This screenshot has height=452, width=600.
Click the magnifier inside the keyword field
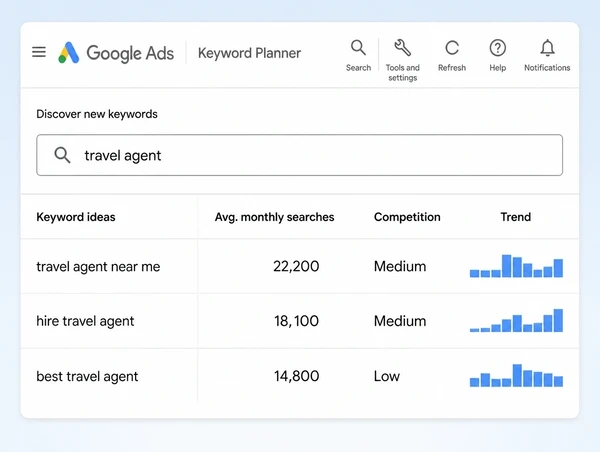tap(62, 155)
